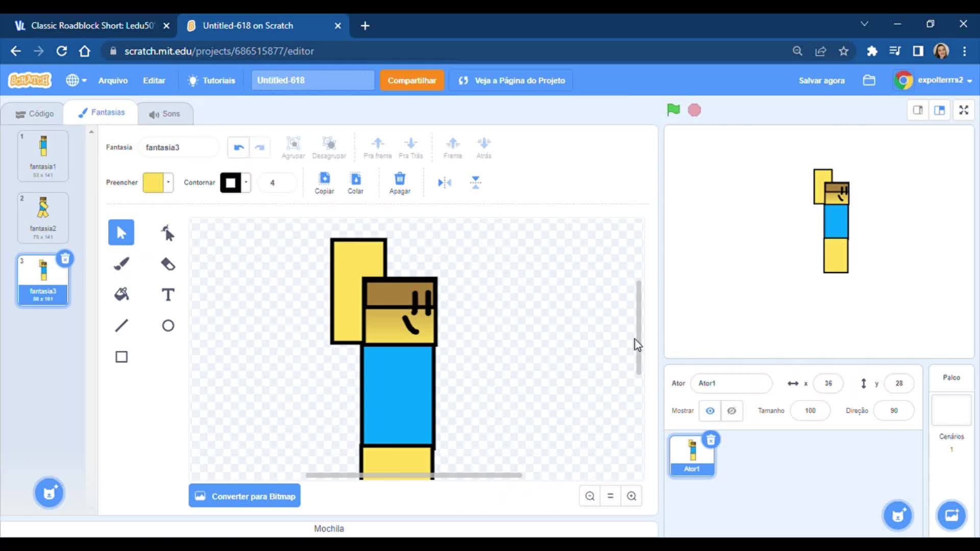Zoom in on the paint canvas

(x=631, y=496)
